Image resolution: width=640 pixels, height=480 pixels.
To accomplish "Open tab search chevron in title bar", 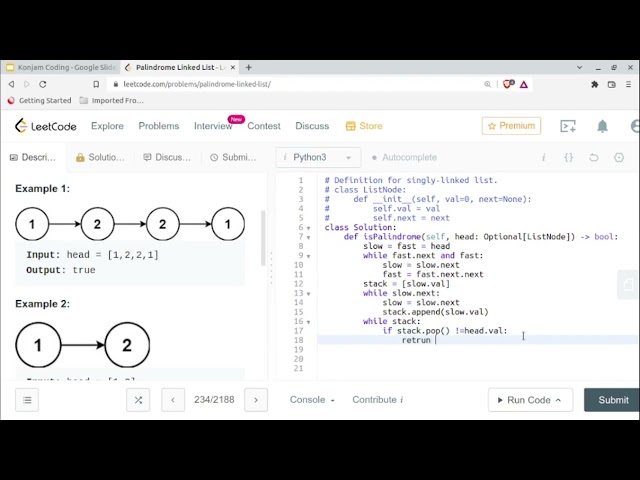I will click(x=579, y=67).
